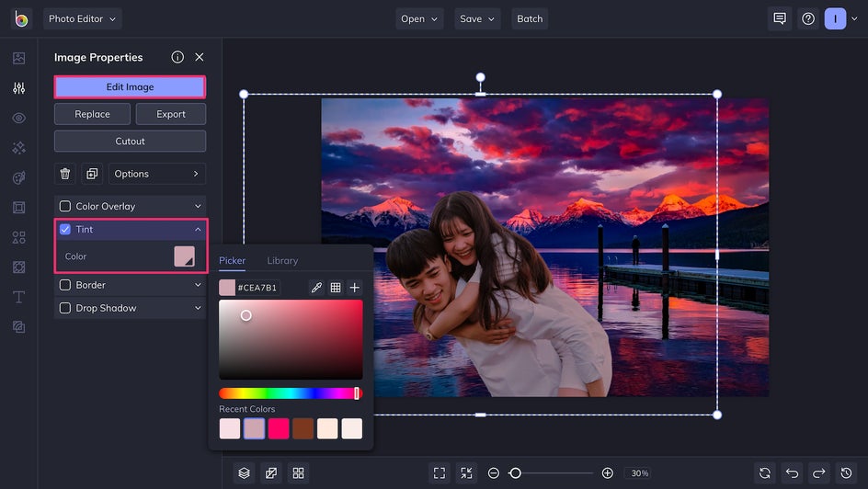Image resolution: width=868 pixels, height=489 pixels.
Task: Open the Photo Editor dropdown
Action: point(83,18)
